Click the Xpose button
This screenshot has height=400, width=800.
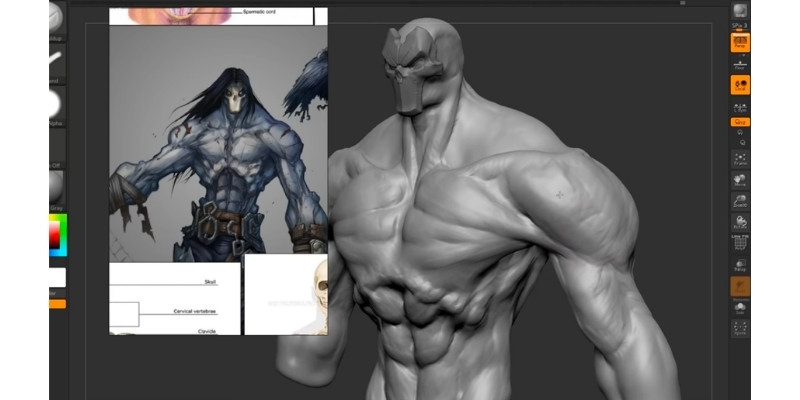click(740, 329)
